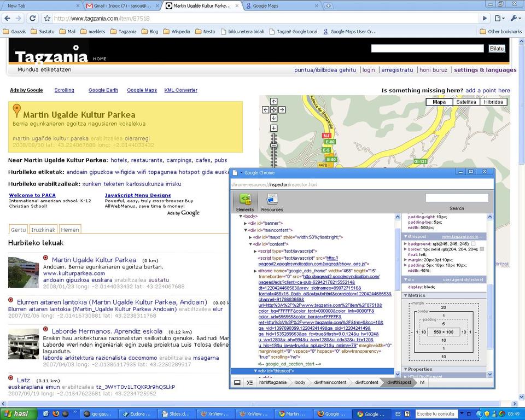Expand div id banner node

pyautogui.click(x=246, y=223)
